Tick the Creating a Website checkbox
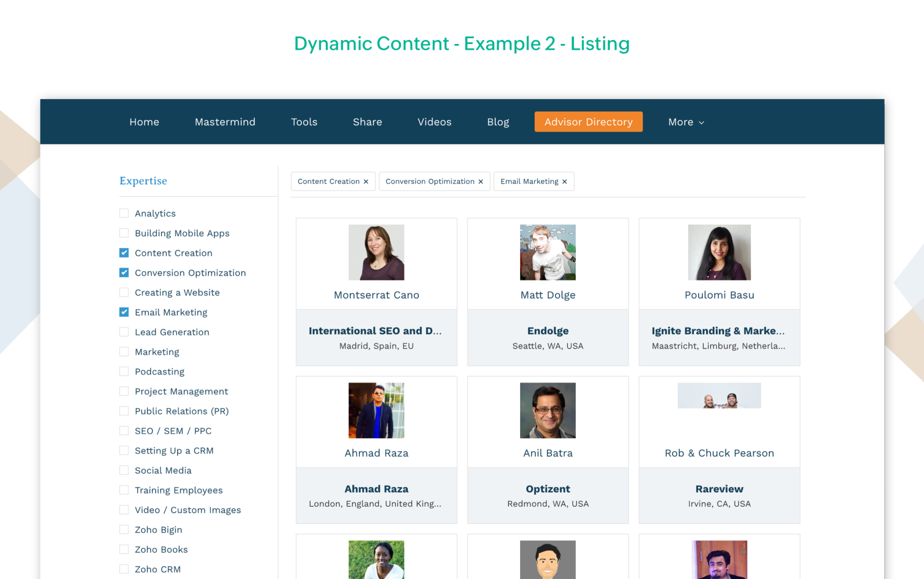Image resolution: width=924 pixels, height=579 pixels. click(124, 292)
